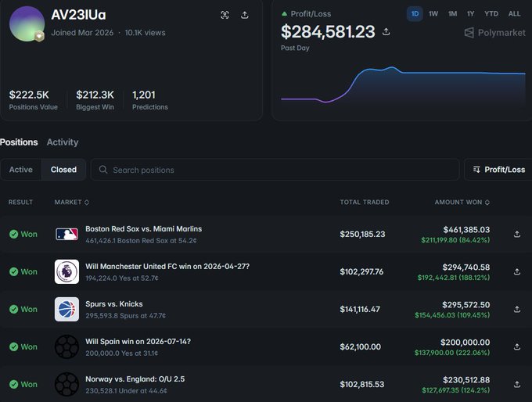Share the Boston Red Sox position

(x=516, y=234)
